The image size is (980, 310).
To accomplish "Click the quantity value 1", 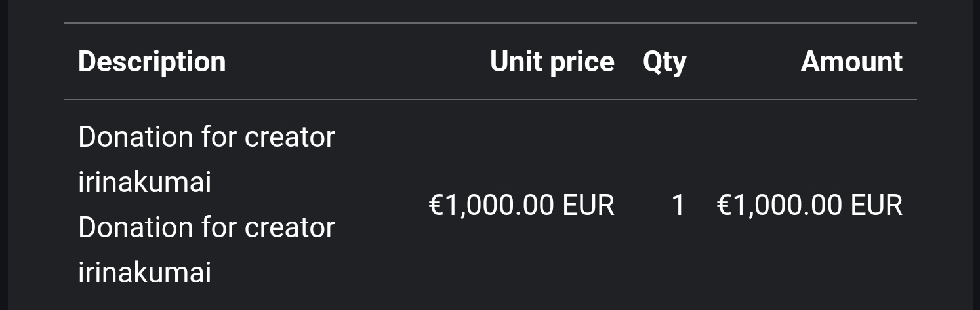I will coord(678,205).
